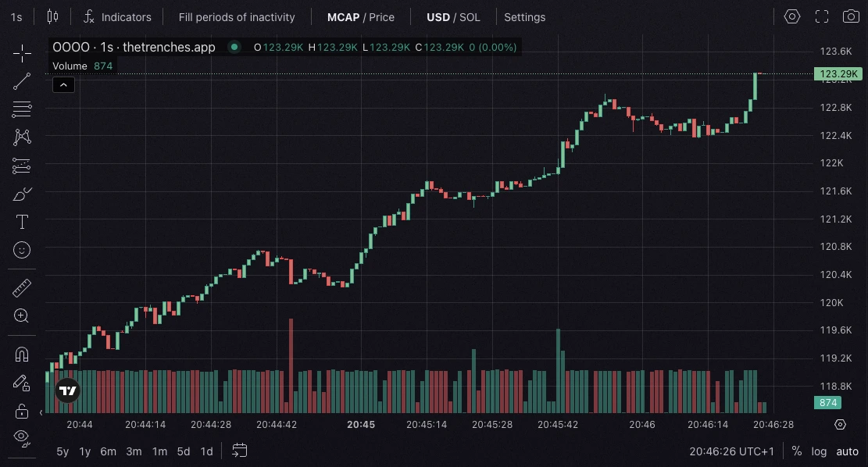Select the Text annotation tool
This screenshot has width=868, height=467.
click(x=21, y=222)
